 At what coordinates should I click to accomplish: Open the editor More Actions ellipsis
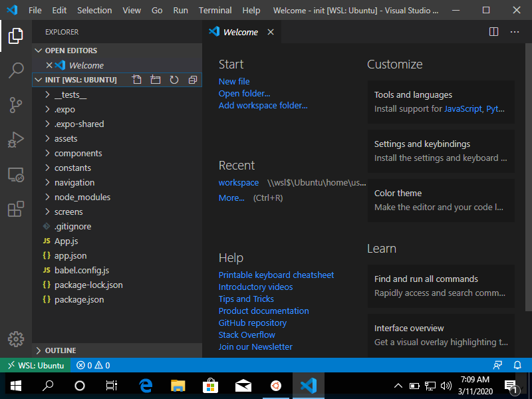tap(515, 32)
